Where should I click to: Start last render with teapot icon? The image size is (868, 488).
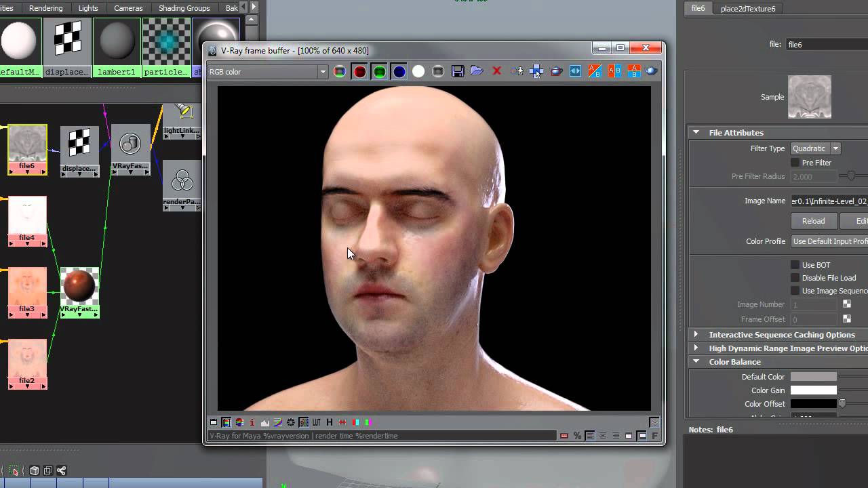(556, 71)
